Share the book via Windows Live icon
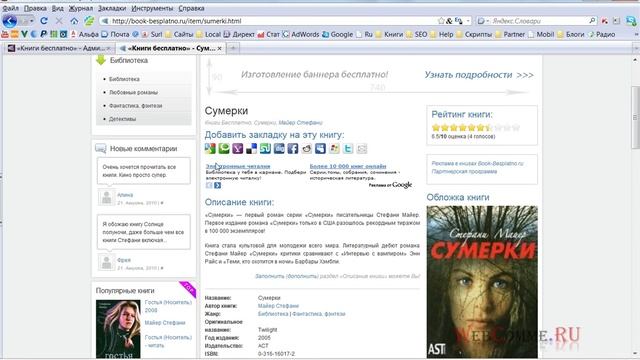 point(334,149)
